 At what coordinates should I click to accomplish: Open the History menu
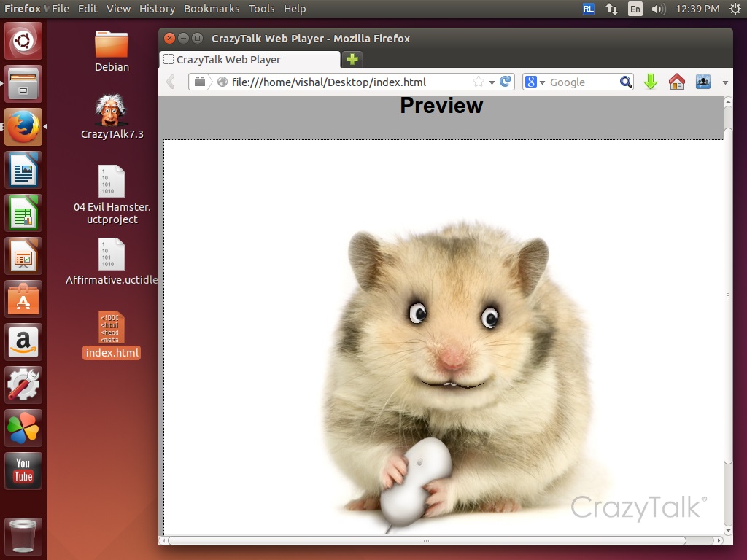158,9
